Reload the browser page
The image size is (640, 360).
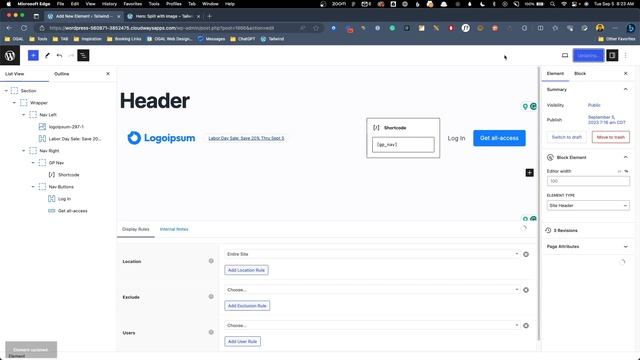click(x=24, y=28)
